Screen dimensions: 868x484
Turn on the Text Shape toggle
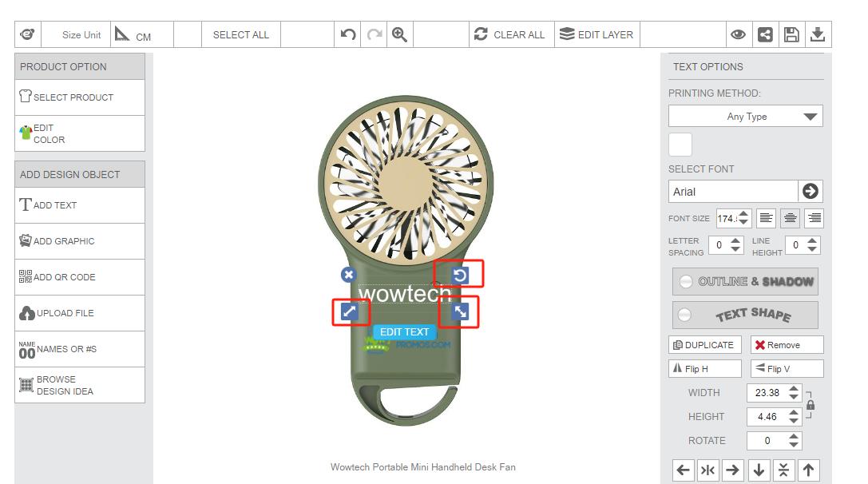[685, 315]
